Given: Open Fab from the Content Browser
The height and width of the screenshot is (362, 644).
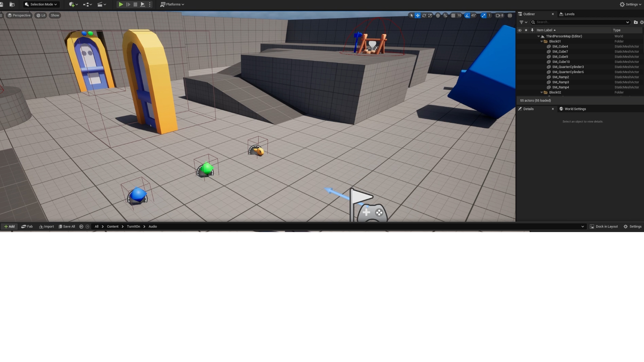Looking at the screenshot, I should (x=27, y=227).
